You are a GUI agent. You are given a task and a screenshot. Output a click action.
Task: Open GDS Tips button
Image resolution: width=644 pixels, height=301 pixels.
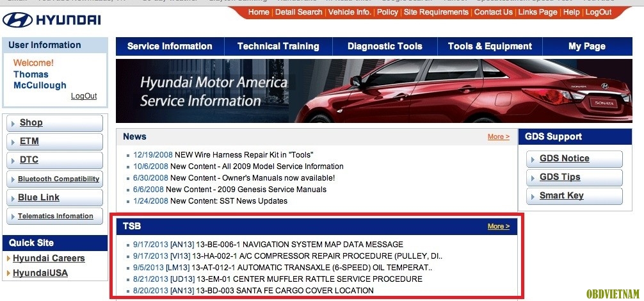tap(574, 177)
